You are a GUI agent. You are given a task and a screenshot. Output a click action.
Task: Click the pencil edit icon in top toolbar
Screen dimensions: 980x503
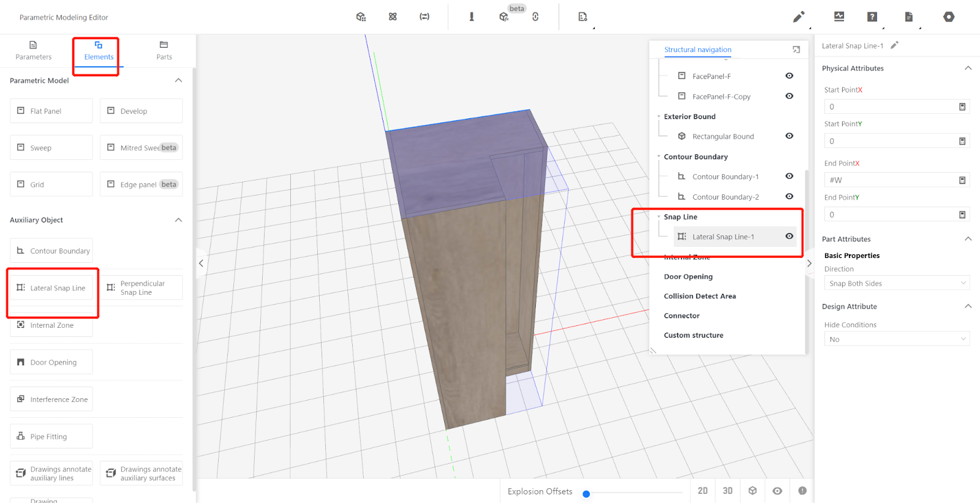(x=799, y=17)
